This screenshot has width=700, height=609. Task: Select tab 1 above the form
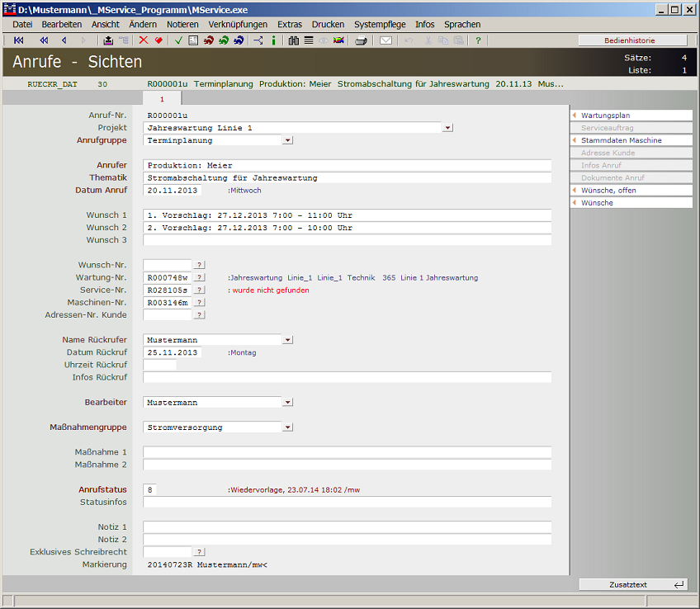click(x=162, y=97)
